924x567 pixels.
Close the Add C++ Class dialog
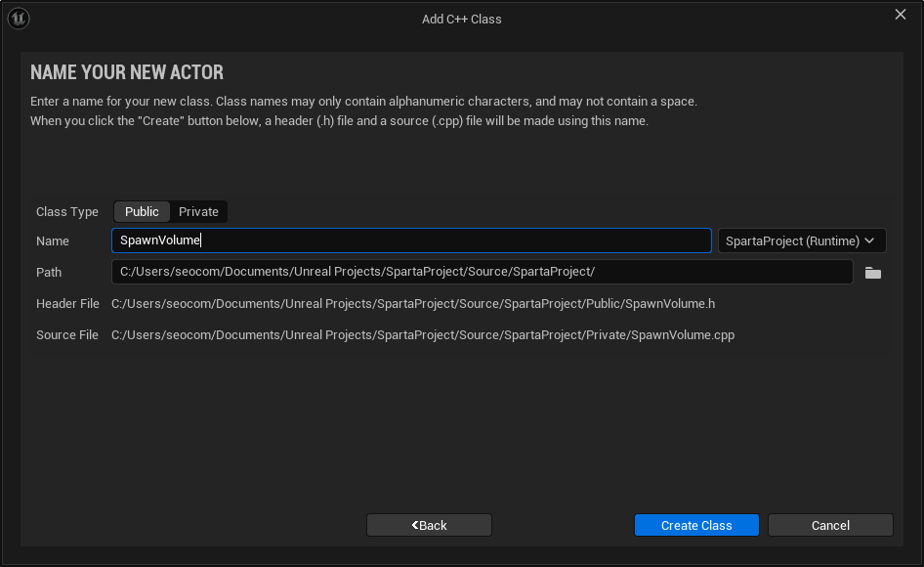[900, 14]
